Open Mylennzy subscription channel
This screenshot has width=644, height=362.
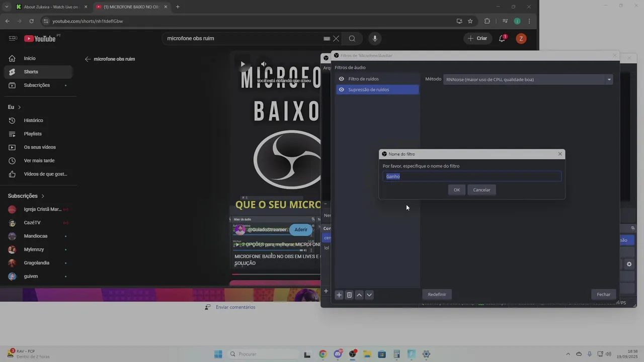tap(38, 249)
